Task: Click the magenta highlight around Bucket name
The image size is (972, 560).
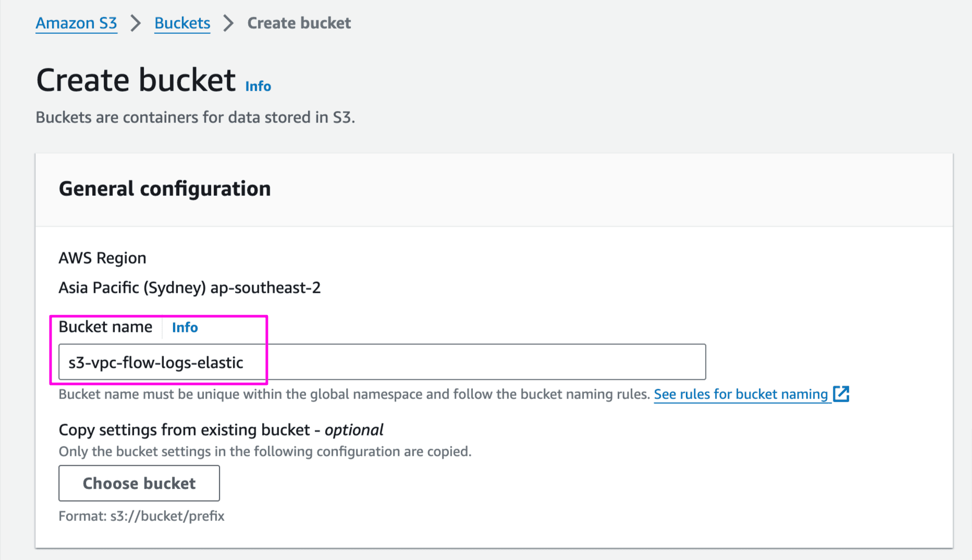Action: pos(159,316)
